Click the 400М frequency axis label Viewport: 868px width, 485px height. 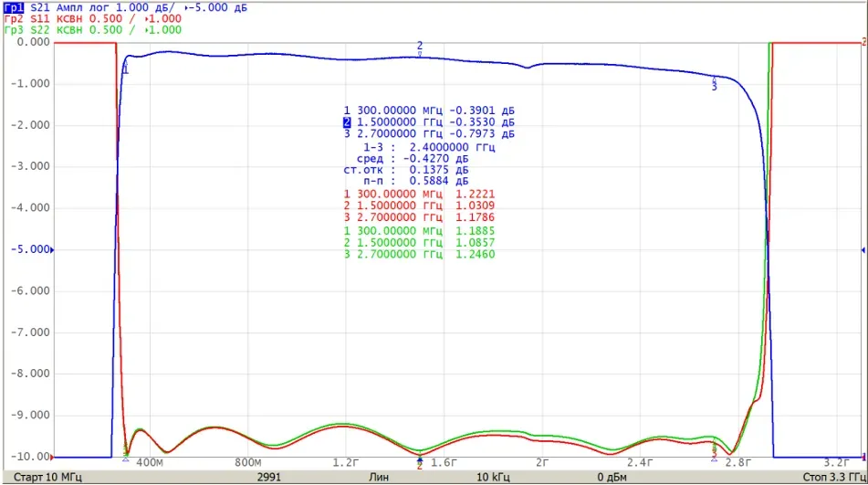(x=150, y=463)
